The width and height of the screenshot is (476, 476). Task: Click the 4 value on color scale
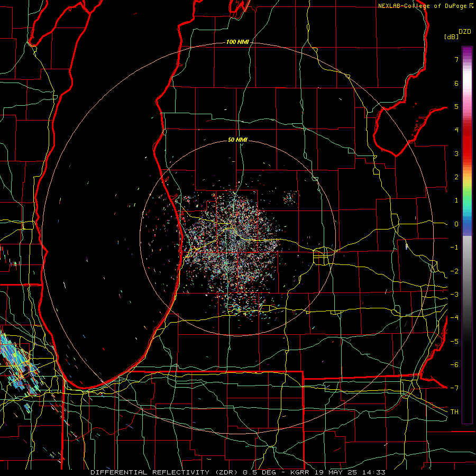[456, 130]
